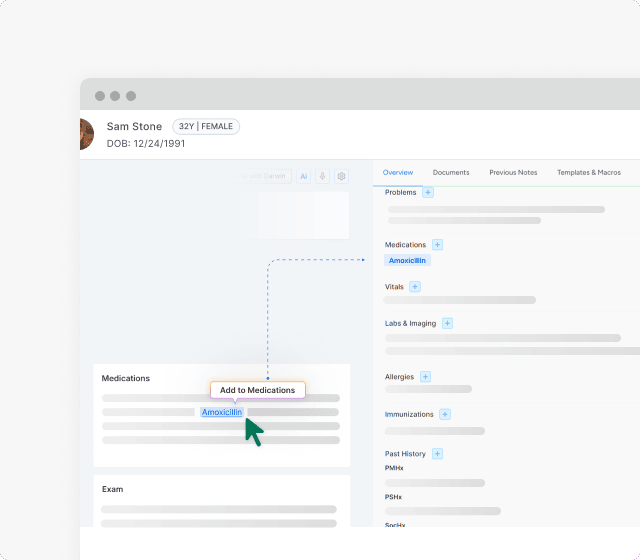640x560 pixels.
Task: Select highlighted Amoxicillin text in the note
Action: [x=221, y=412]
